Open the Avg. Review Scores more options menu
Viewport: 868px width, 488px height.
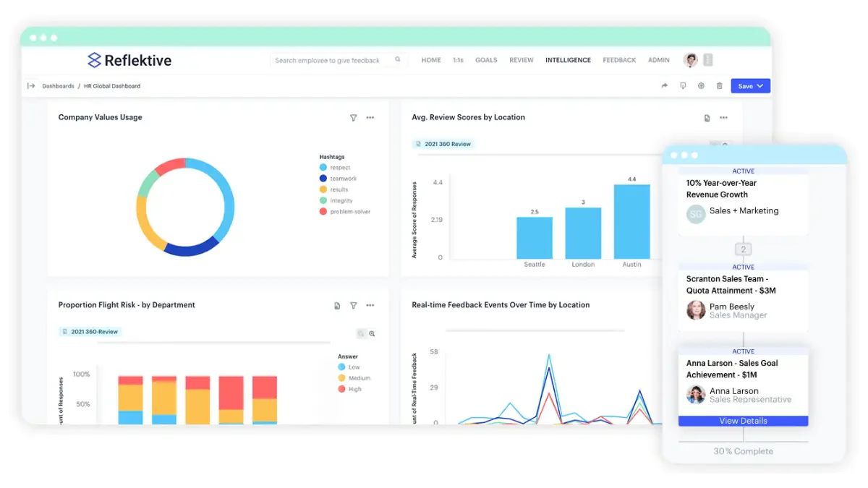[723, 117]
